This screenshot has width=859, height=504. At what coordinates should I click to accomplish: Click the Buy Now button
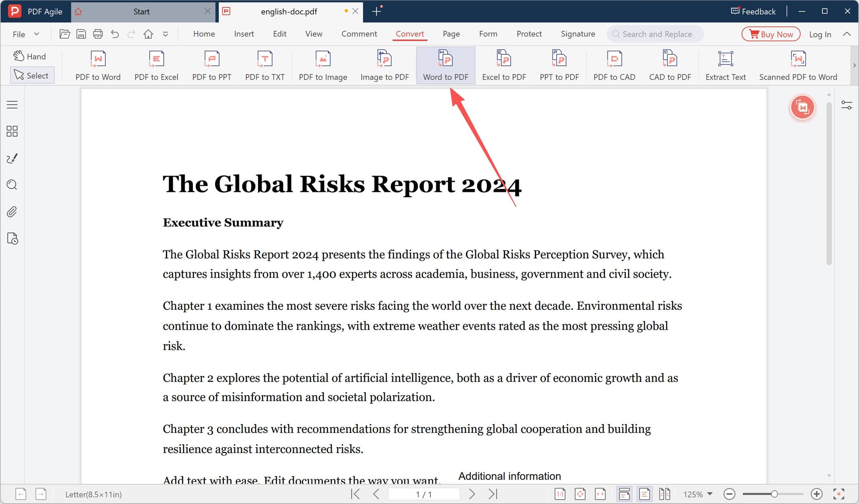771,34
